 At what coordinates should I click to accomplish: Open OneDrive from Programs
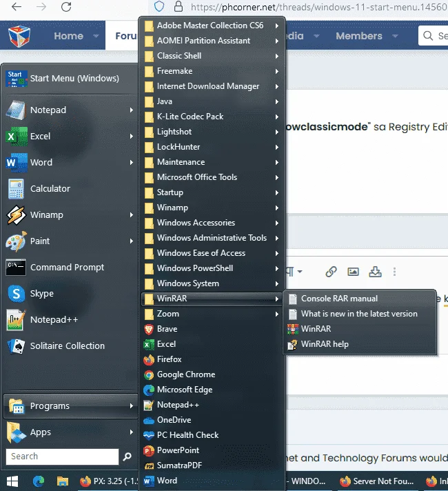click(x=212, y=420)
